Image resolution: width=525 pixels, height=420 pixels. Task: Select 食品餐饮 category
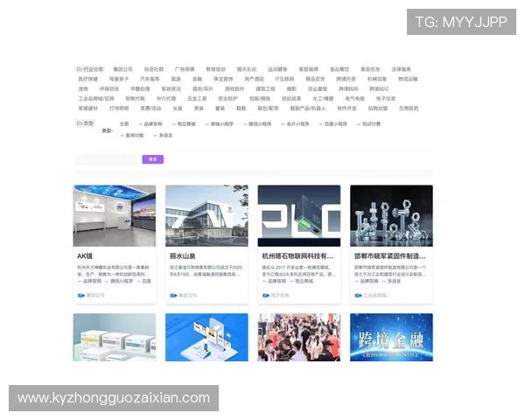pos(339,69)
